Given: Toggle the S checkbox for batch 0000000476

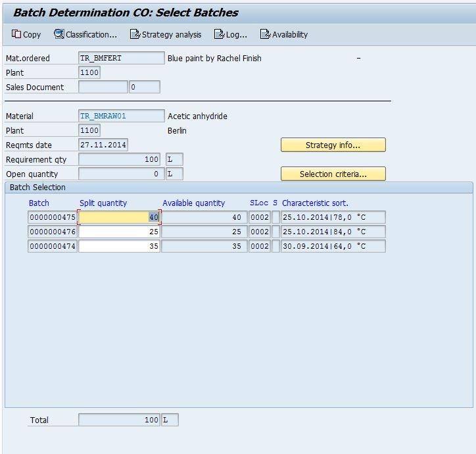Looking at the screenshot, I should click(x=275, y=232).
